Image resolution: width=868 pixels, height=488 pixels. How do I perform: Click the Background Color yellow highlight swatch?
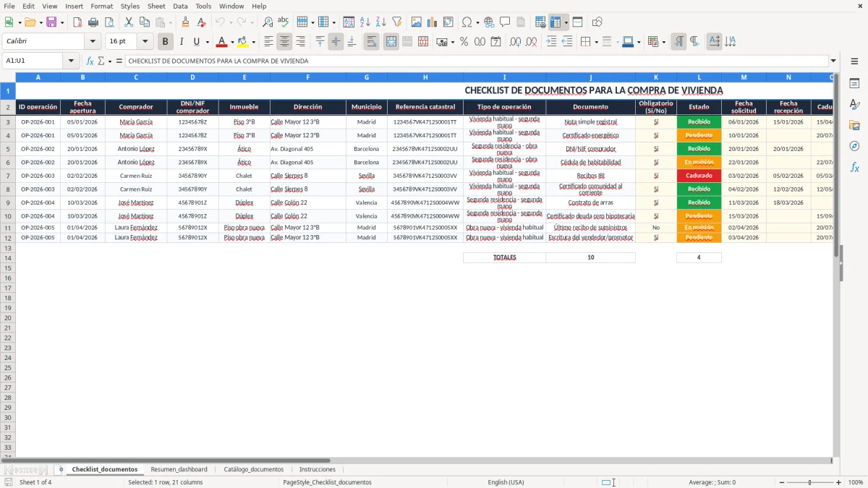243,42
